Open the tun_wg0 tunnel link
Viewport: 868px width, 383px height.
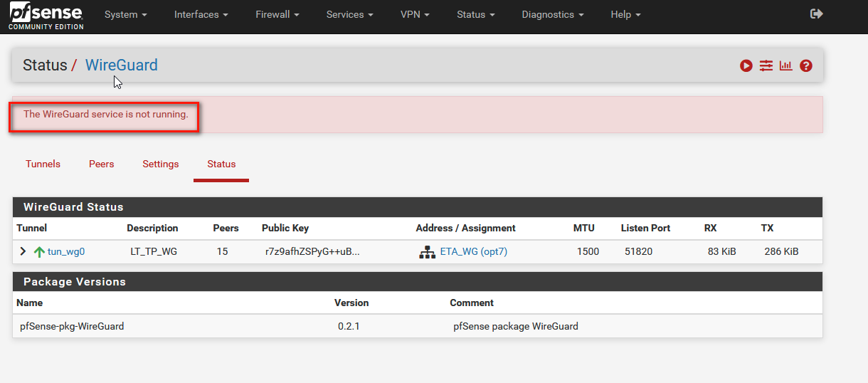pos(66,251)
